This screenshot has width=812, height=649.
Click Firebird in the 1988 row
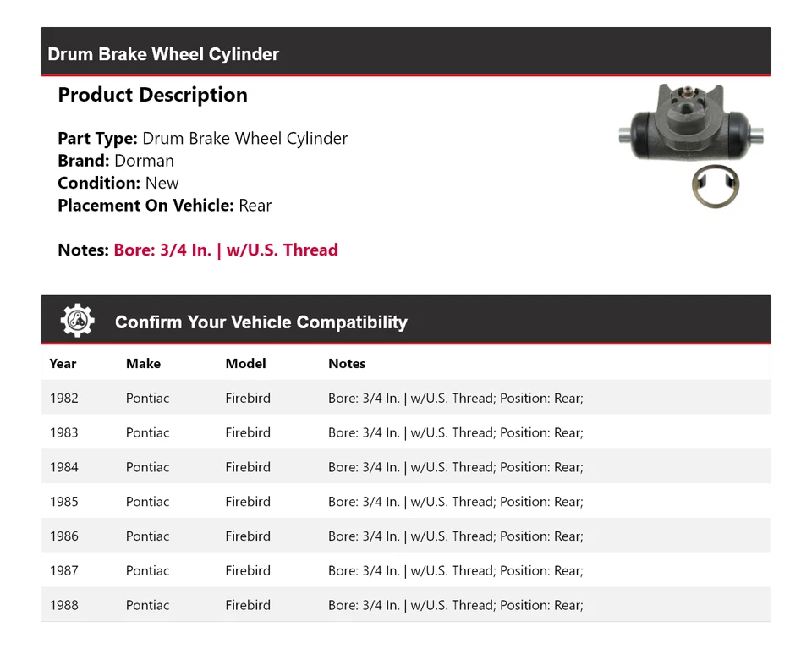248,606
